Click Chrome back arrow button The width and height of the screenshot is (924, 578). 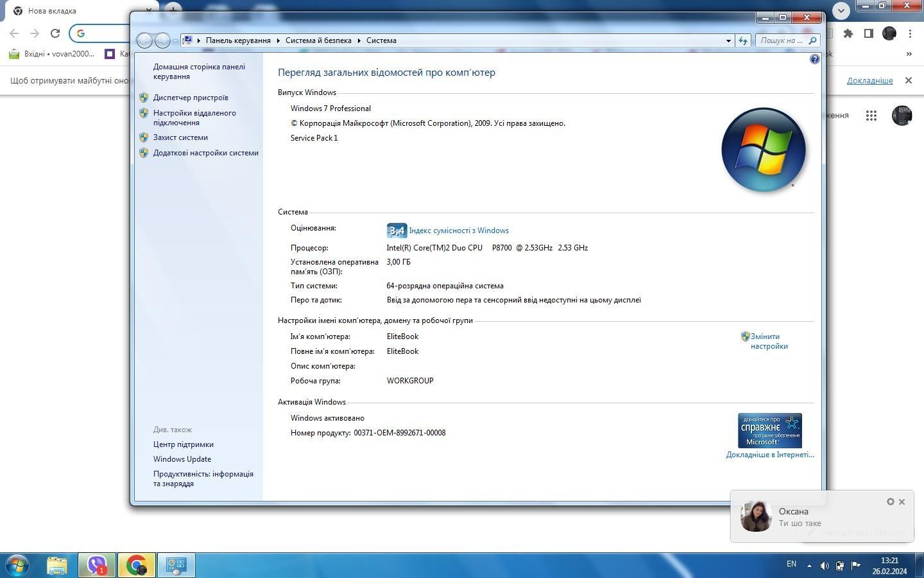(x=14, y=33)
